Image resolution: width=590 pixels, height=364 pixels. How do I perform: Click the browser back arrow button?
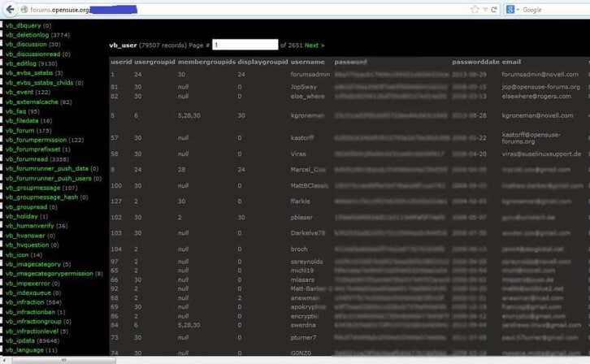11,10
